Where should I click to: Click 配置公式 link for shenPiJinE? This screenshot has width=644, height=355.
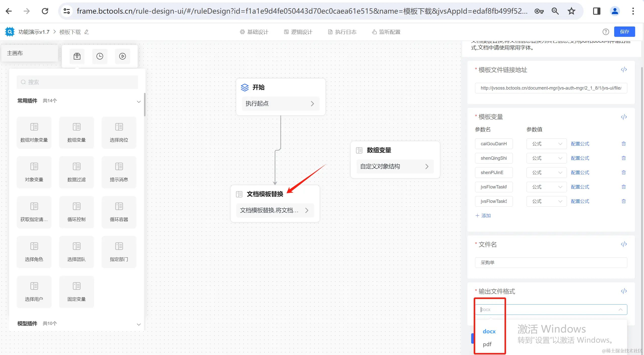tap(580, 173)
